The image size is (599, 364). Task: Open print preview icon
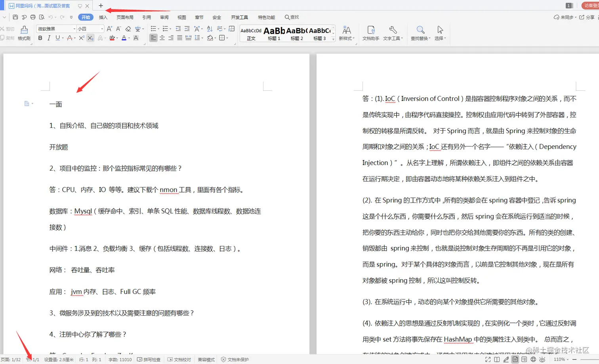(42, 17)
